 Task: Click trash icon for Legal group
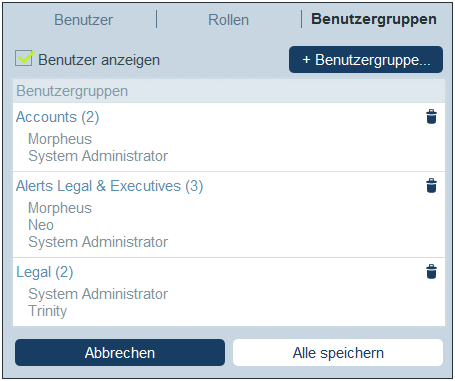(x=431, y=272)
